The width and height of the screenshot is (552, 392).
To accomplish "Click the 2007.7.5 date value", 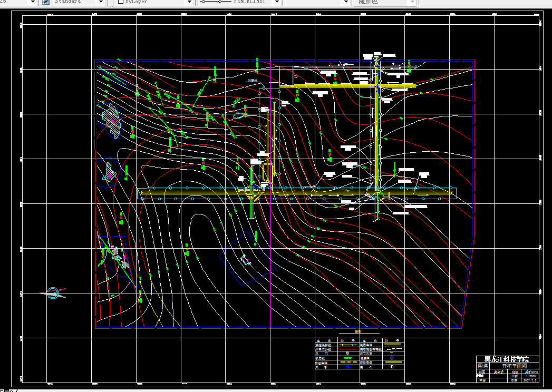I will (530, 380).
